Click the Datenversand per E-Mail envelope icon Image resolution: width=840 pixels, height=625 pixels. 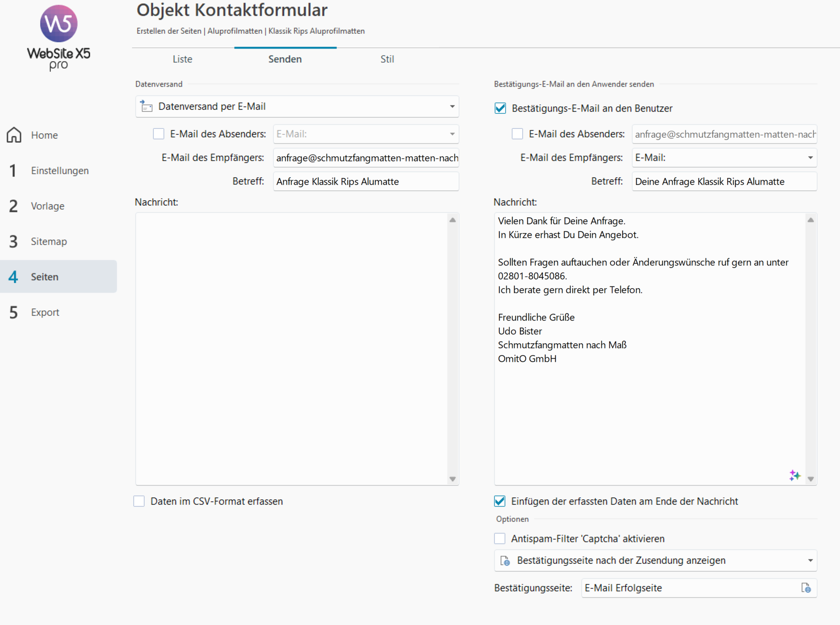click(146, 106)
